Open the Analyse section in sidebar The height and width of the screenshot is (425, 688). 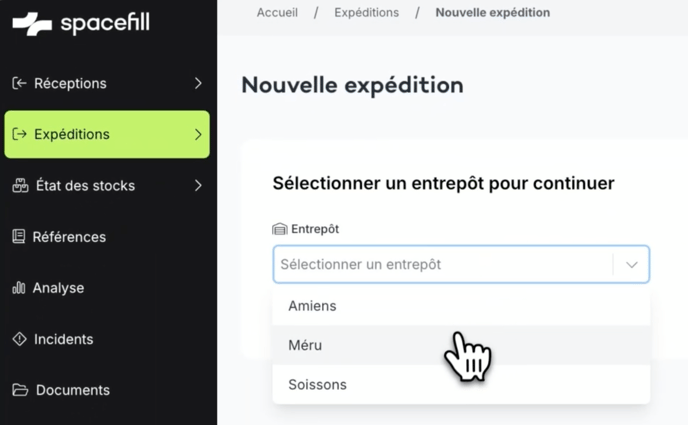tap(58, 288)
